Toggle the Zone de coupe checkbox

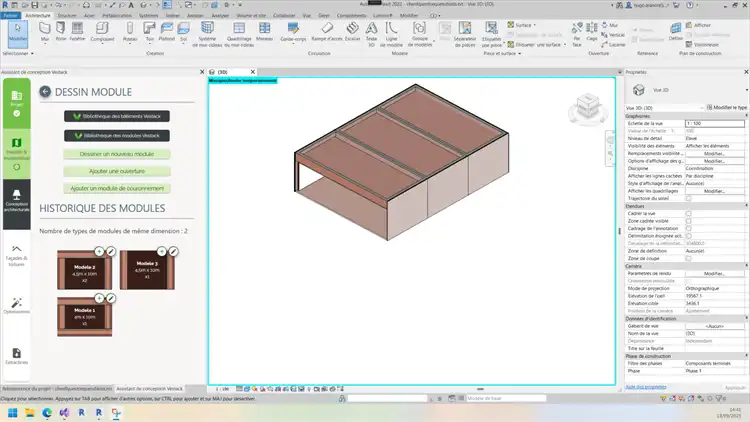688,258
